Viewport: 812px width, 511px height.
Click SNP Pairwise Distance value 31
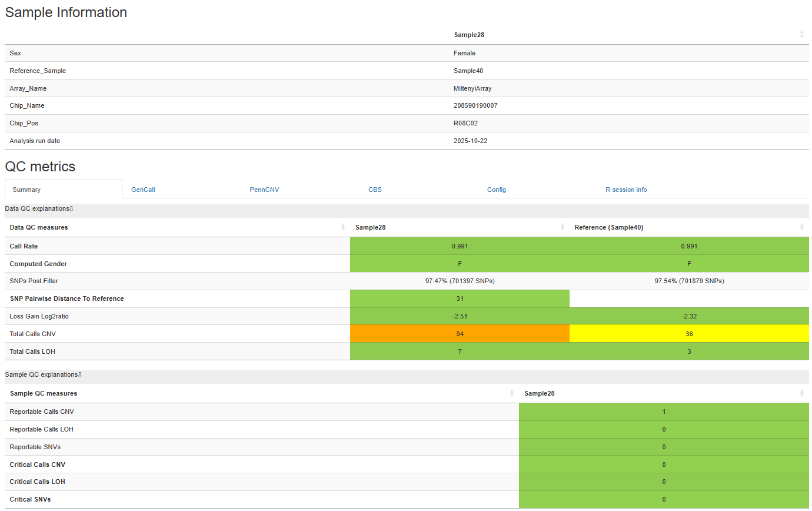click(460, 298)
